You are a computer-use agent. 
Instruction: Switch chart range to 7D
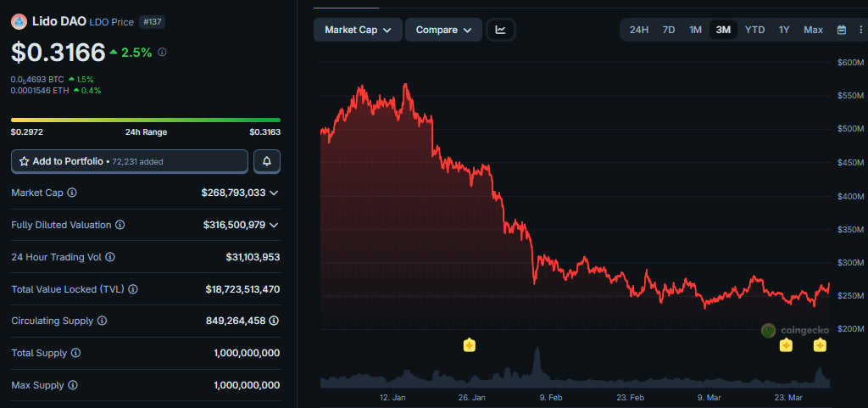(x=669, y=30)
